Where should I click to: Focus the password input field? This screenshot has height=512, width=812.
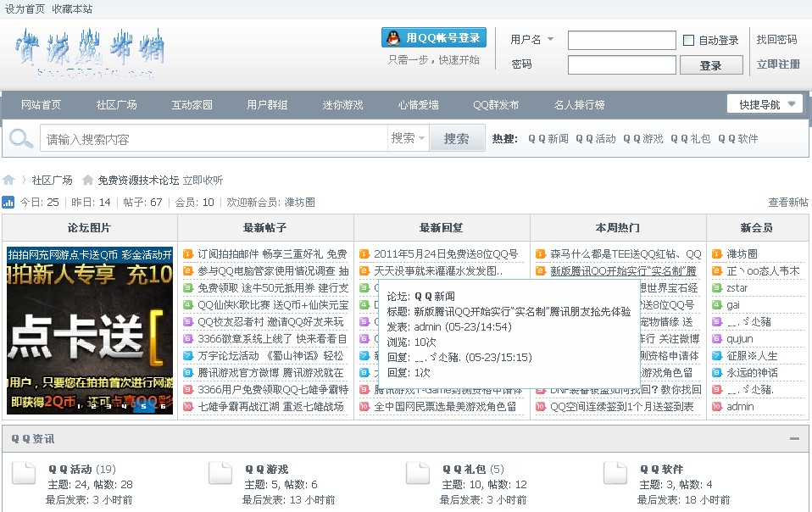click(622, 64)
